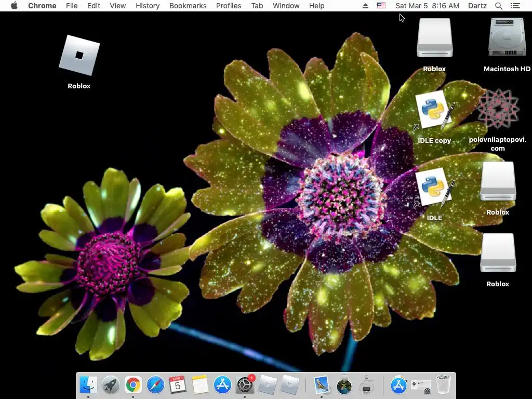Open the Tab menu

point(257,6)
